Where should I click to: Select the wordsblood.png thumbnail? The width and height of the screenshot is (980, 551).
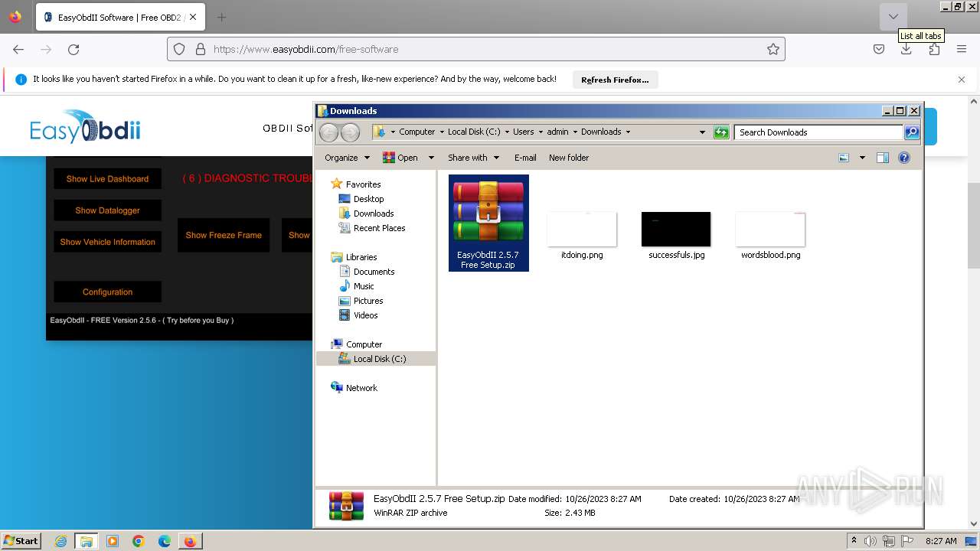coord(770,230)
